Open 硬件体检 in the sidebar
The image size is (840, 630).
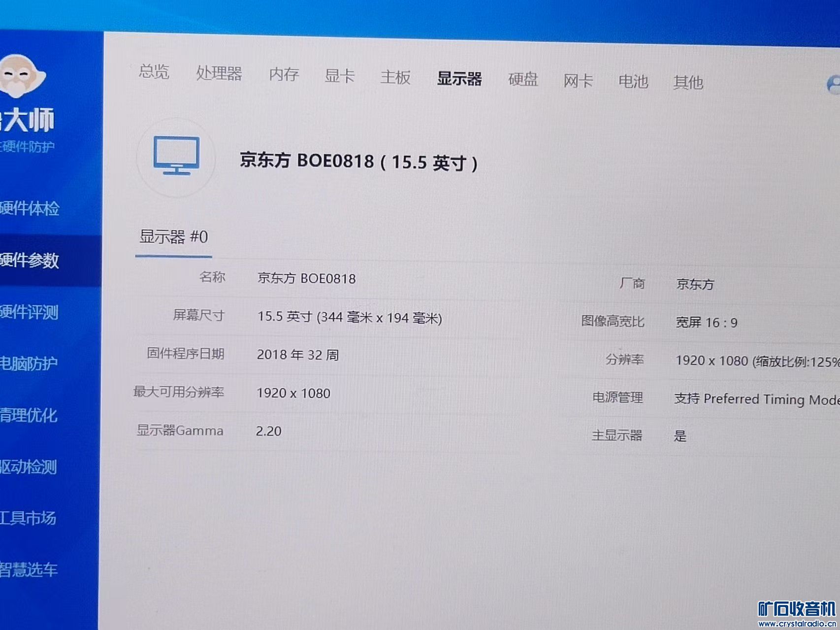(x=30, y=209)
